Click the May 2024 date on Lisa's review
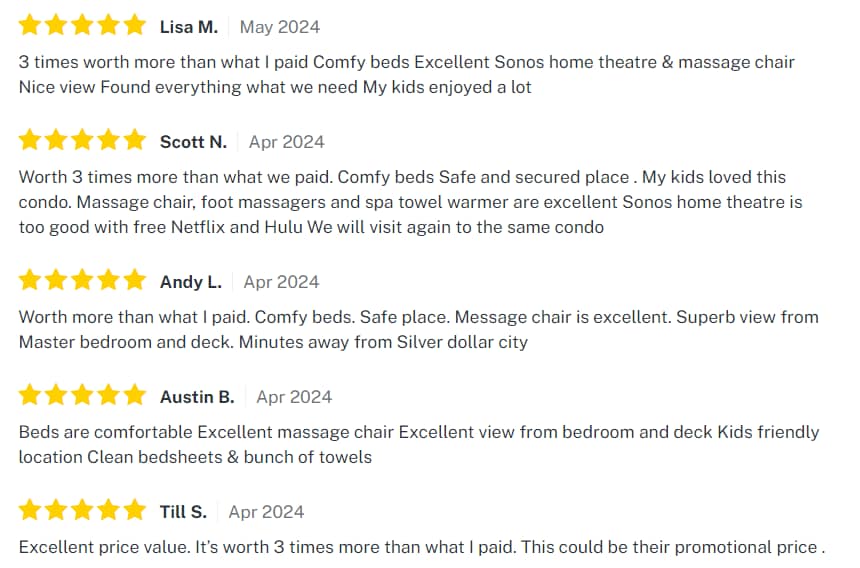The image size is (860, 568). (x=280, y=27)
